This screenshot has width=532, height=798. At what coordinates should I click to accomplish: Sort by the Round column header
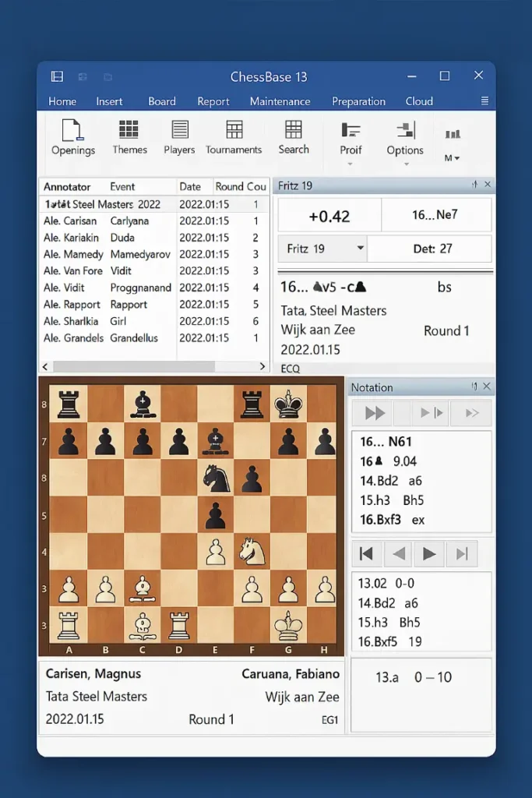click(229, 187)
